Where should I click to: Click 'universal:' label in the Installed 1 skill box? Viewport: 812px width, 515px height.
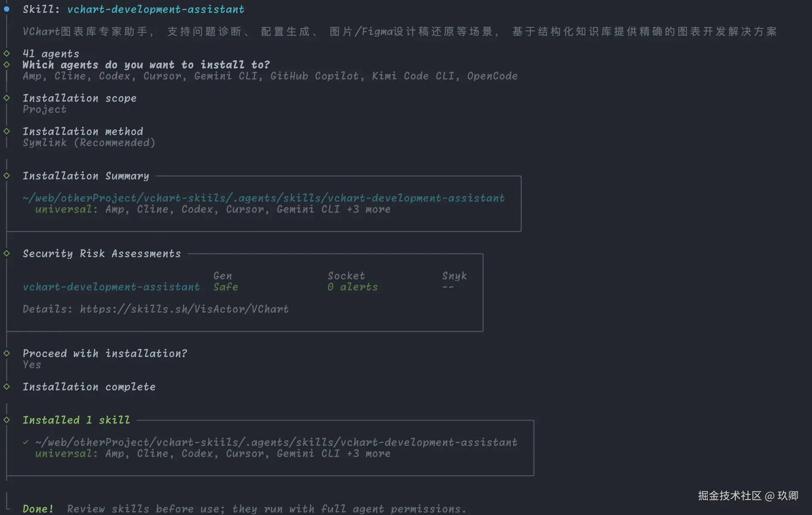pos(66,454)
